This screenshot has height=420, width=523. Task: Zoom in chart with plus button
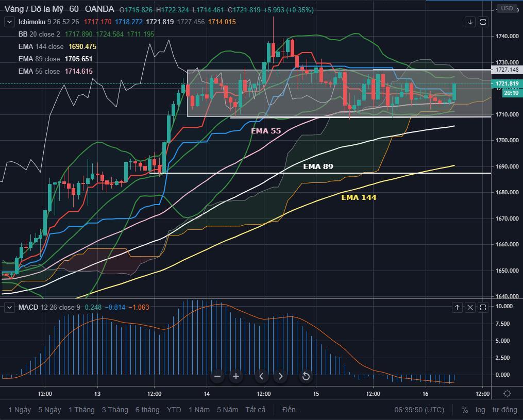[236, 376]
